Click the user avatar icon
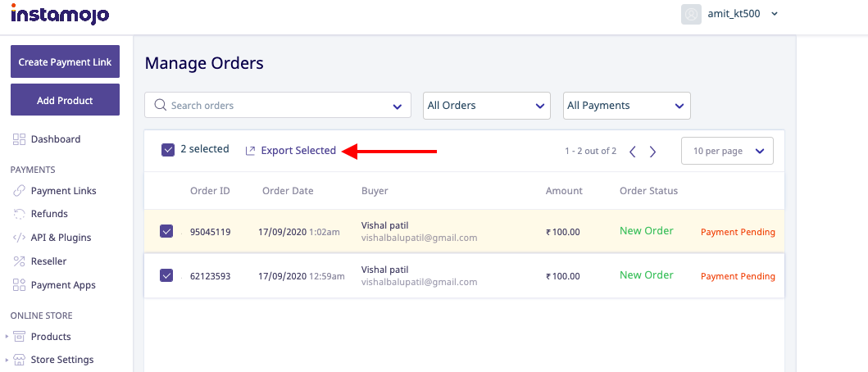Screen dimensions: 868x372 [691, 15]
